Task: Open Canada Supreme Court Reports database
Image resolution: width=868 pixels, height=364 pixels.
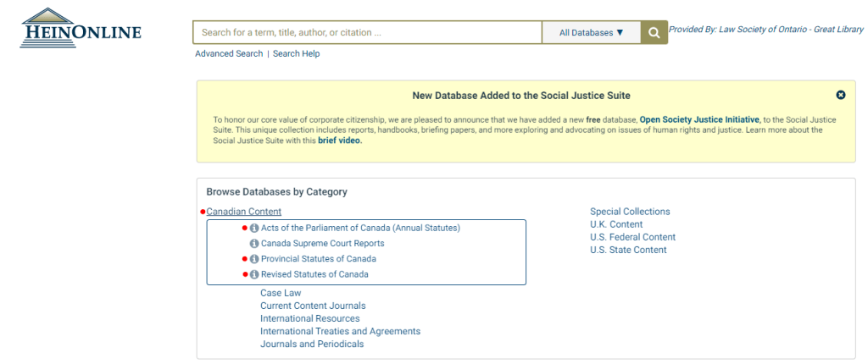Action: [322, 244]
